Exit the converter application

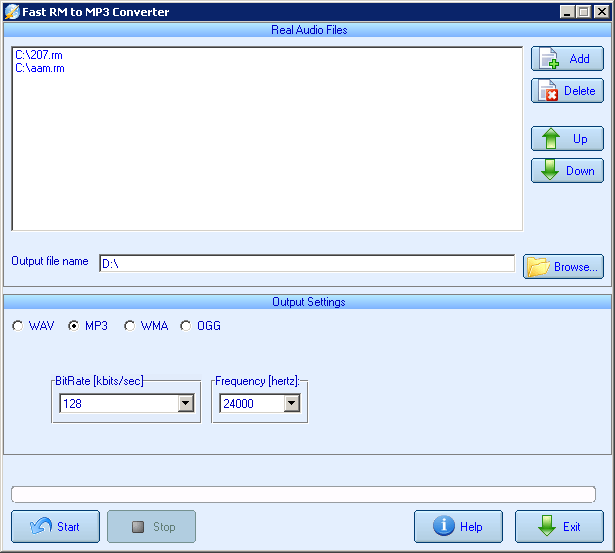(x=559, y=527)
